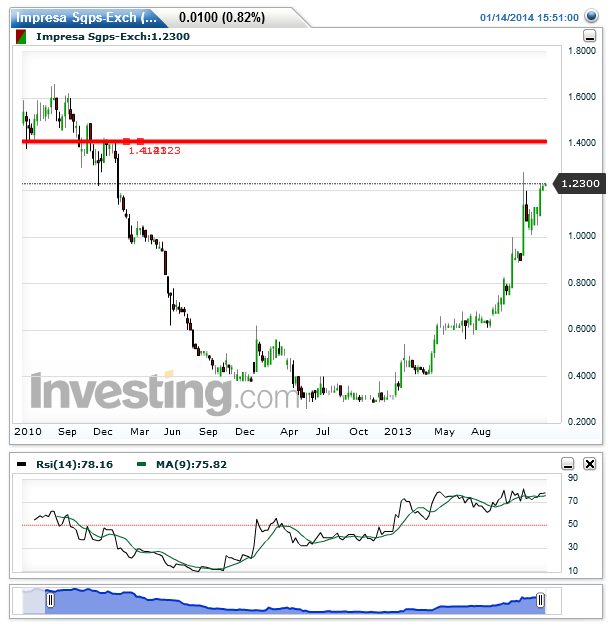Click the blue globe icon beside the timestamp

[591, 16]
